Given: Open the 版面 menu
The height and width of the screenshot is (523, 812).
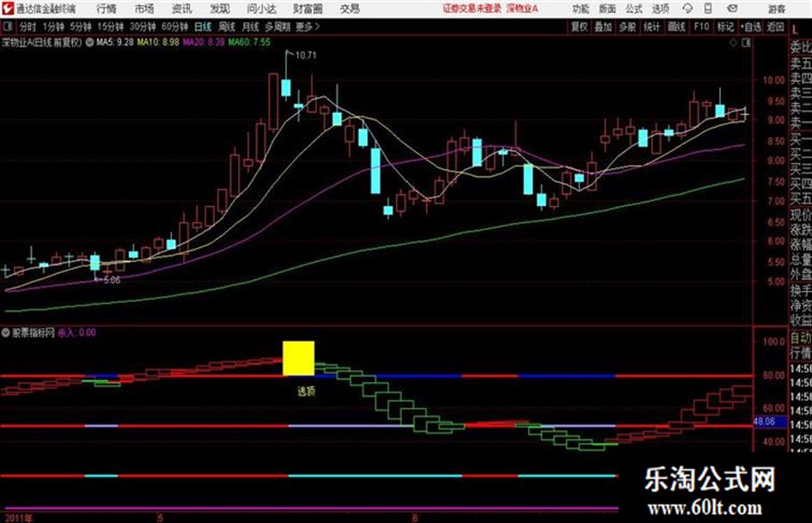Looking at the screenshot, I should pyautogui.click(x=607, y=9).
